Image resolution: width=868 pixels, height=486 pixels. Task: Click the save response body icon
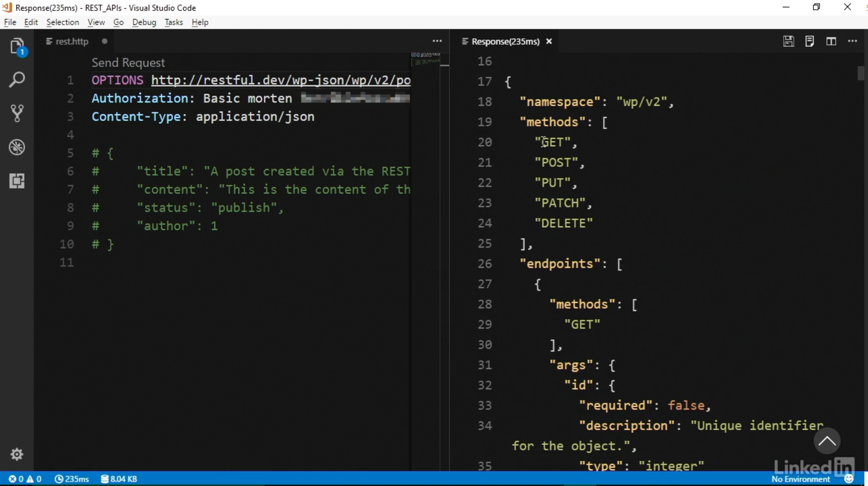click(x=809, y=41)
